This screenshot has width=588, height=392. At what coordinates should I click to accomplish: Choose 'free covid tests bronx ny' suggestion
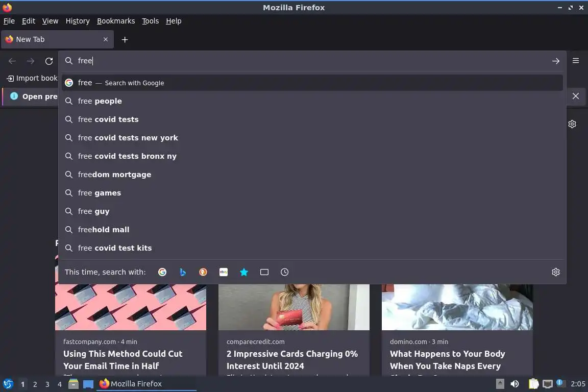coord(312,156)
